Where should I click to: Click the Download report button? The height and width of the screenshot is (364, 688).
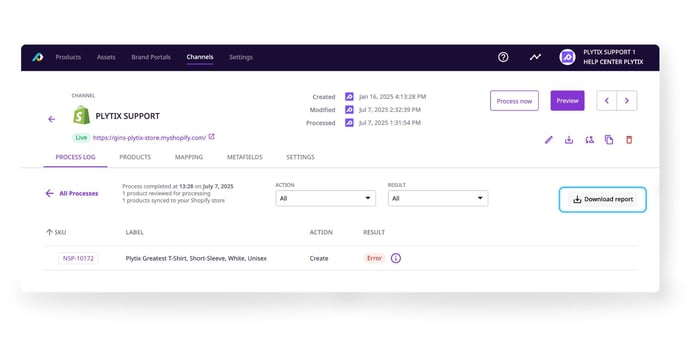tap(603, 200)
